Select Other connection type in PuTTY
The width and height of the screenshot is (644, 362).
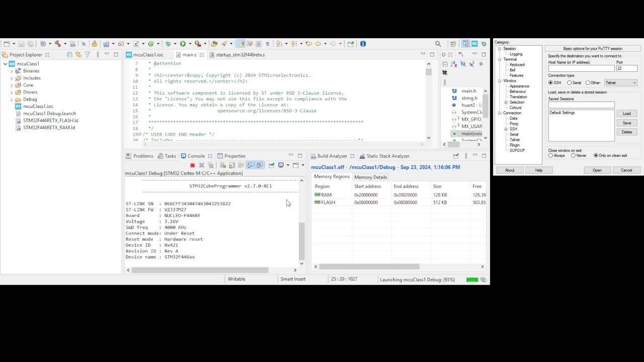(588, 83)
